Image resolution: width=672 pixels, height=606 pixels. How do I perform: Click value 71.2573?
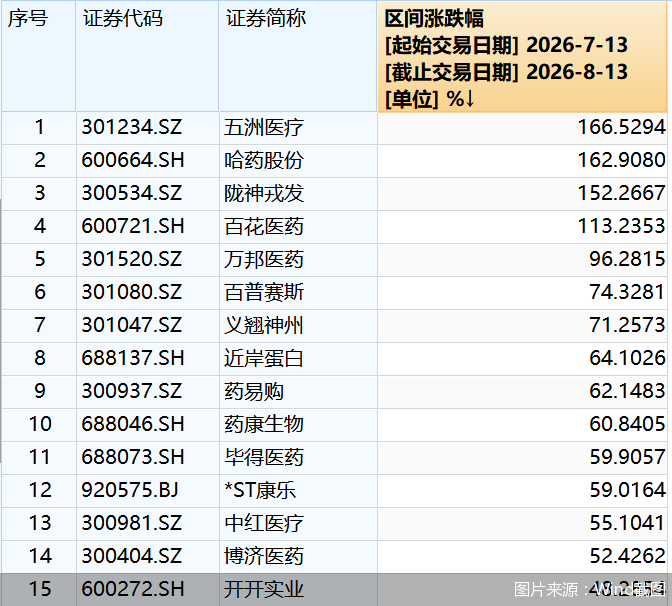pyautogui.click(x=627, y=325)
